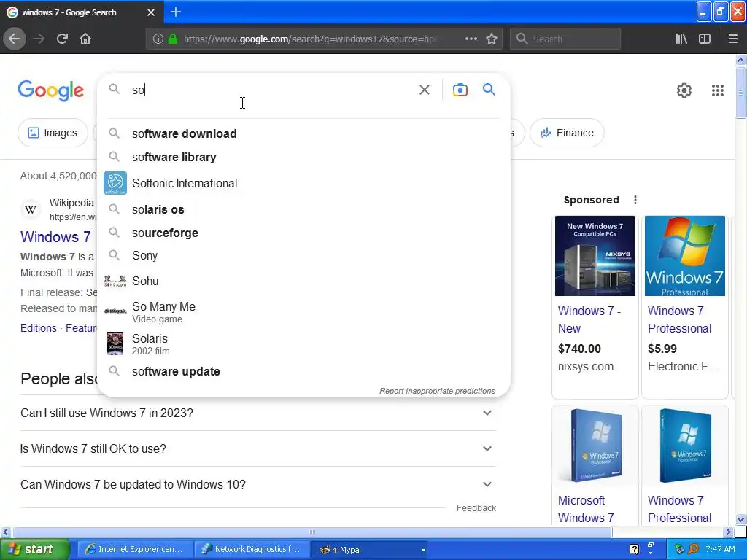
Task: Click the horizontal scrollbar thumb
Action: [312, 532]
